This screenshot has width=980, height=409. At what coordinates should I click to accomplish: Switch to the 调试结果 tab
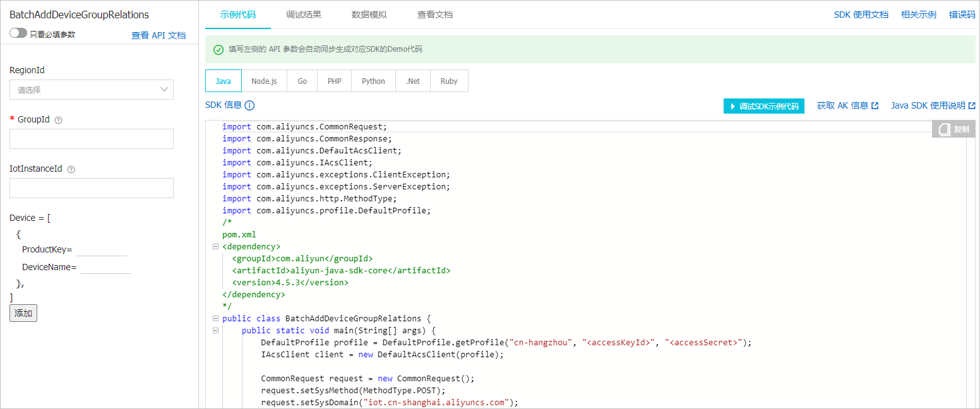coord(304,15)
